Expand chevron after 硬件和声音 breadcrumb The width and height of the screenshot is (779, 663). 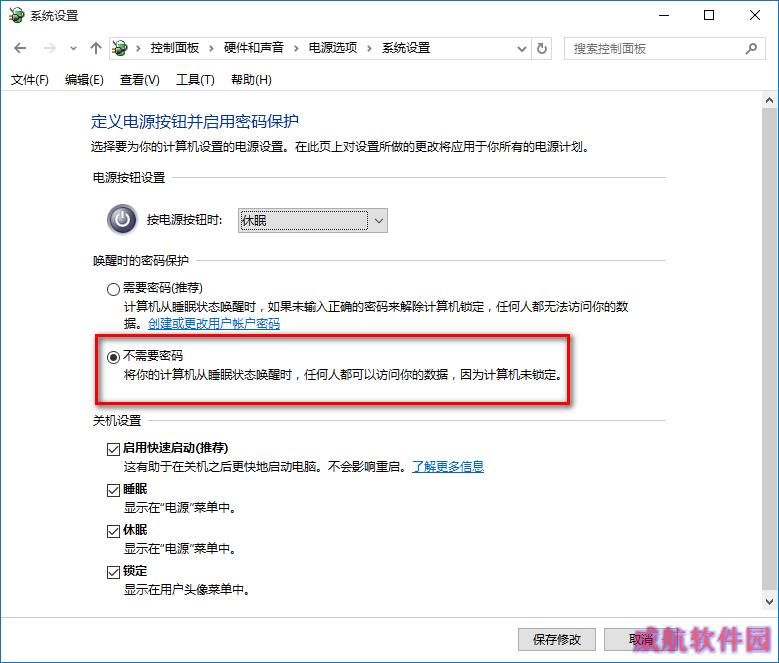(296, 48)
